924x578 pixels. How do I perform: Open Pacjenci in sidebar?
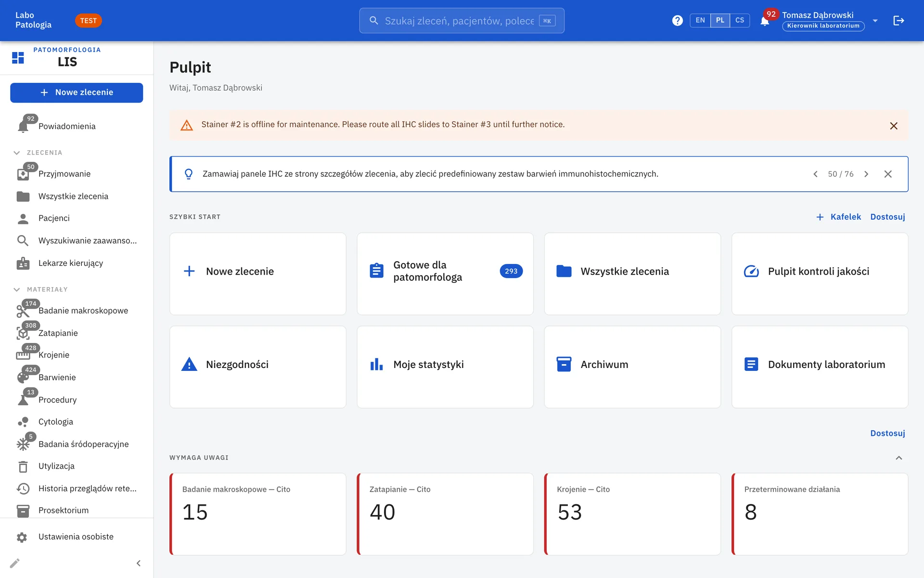pyautogui.click(x=77, y=218)
